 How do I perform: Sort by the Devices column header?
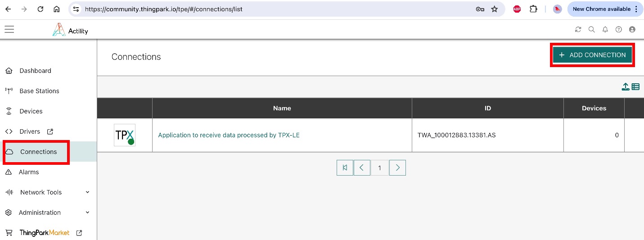click(594, 108)
